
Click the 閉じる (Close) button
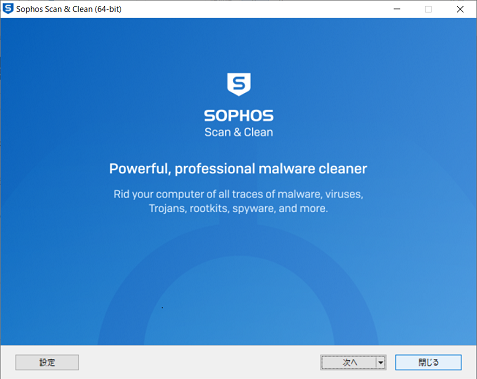point(428,362)
